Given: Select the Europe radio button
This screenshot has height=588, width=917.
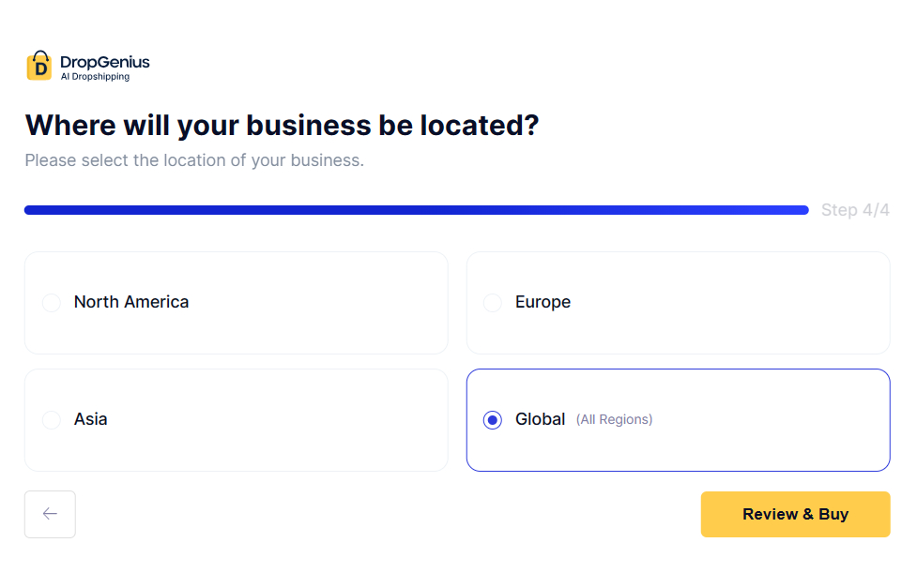Looking at the screenshot, I should [493, 302].
